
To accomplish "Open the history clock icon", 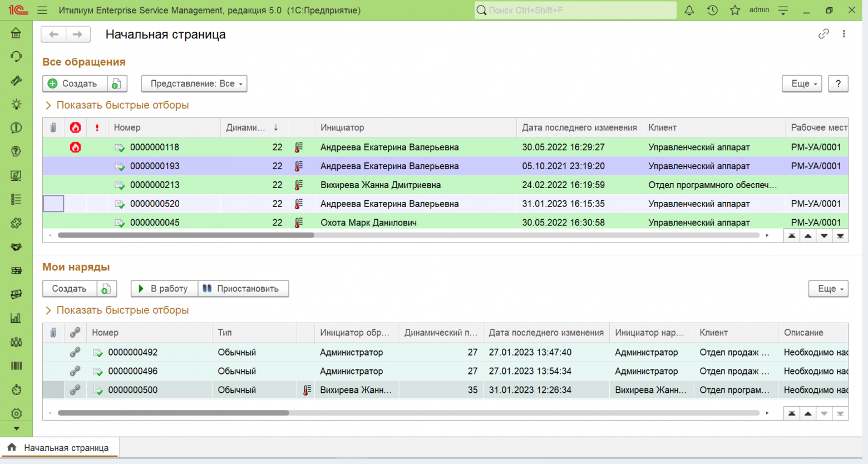I will click(x=712, y=10).
